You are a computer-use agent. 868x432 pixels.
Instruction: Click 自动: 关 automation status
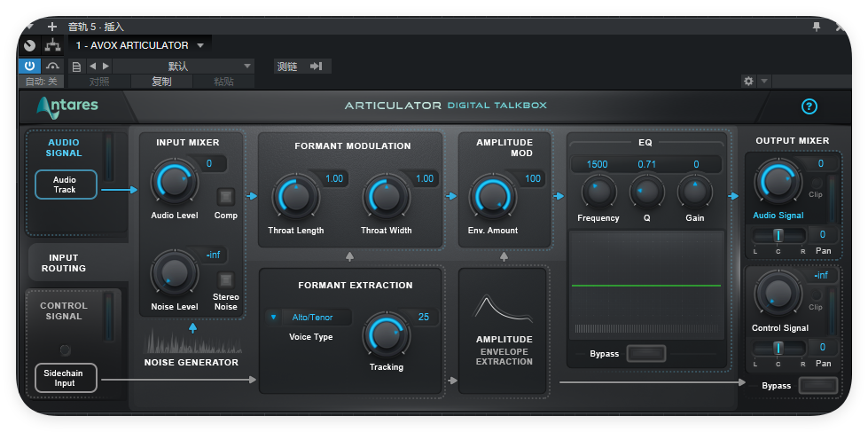pyautogui.click(x=41, y=82)
